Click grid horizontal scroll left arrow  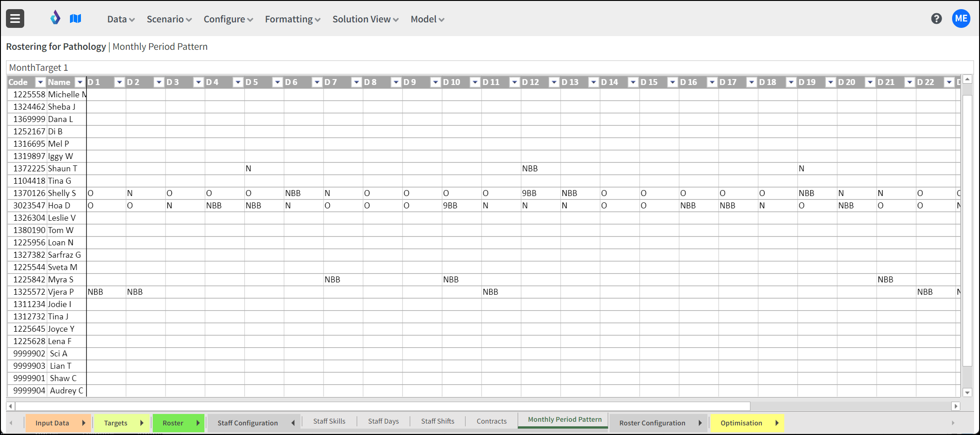point(11,406)
